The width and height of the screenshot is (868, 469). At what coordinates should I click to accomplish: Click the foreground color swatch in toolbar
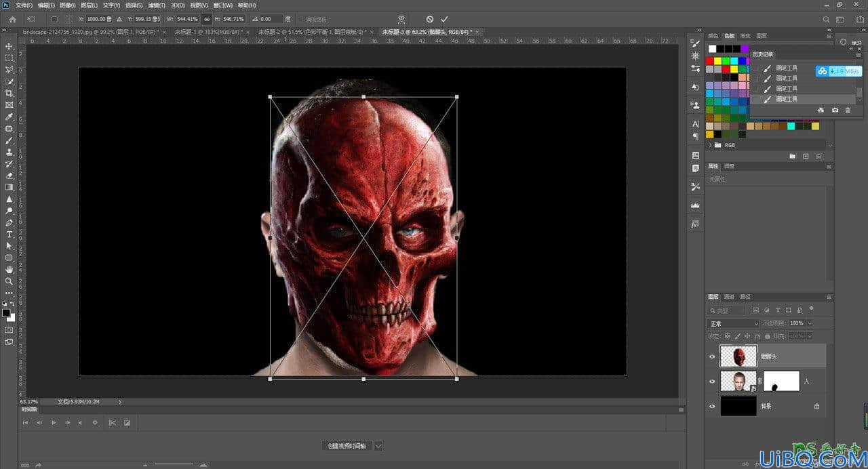(x=6, y=313)
